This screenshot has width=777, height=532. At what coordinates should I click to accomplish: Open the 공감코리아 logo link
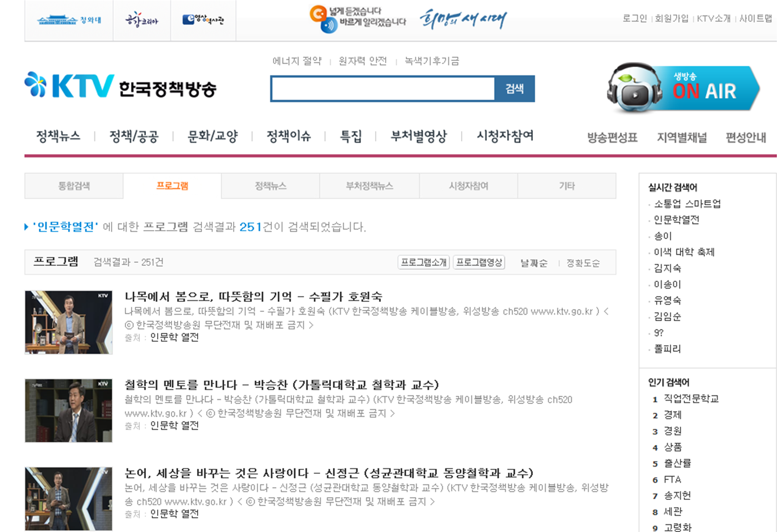[142, 20]
